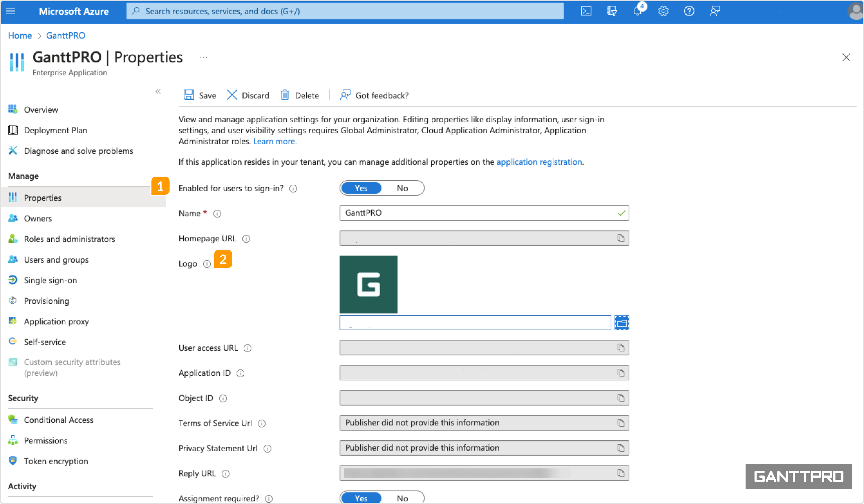Show info tooltip for Object ID
Image resolution: width=864 pixels, height=504 pixels.
click(x=223, y=399)
